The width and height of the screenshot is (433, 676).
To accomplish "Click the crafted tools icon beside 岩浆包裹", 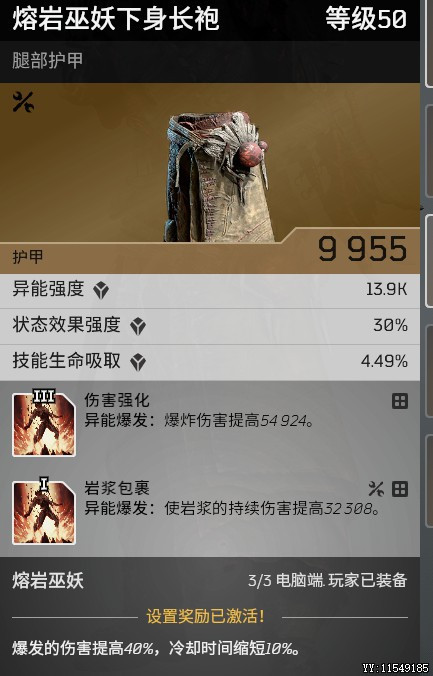I will click(376, 489).
